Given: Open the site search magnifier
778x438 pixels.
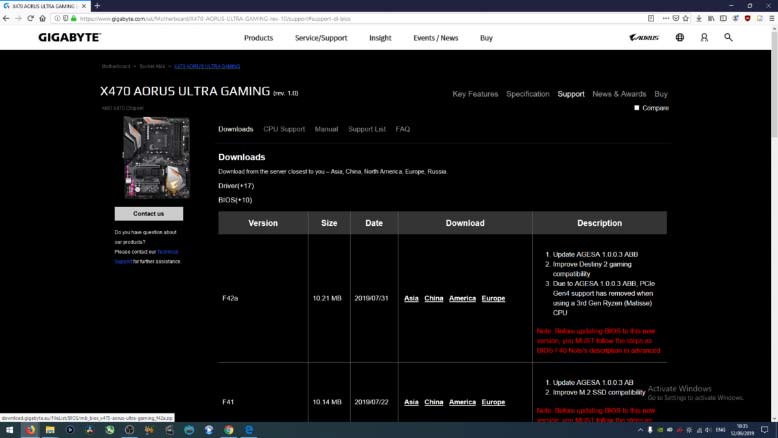Looking at the screenshot, I should [728, 38].
